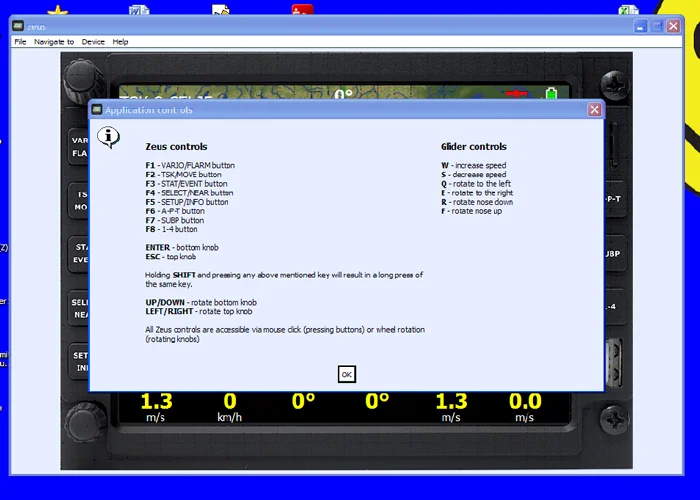Click the F - rotate nose up line
This screenshot has width=700, height=500.
point(471,211)
